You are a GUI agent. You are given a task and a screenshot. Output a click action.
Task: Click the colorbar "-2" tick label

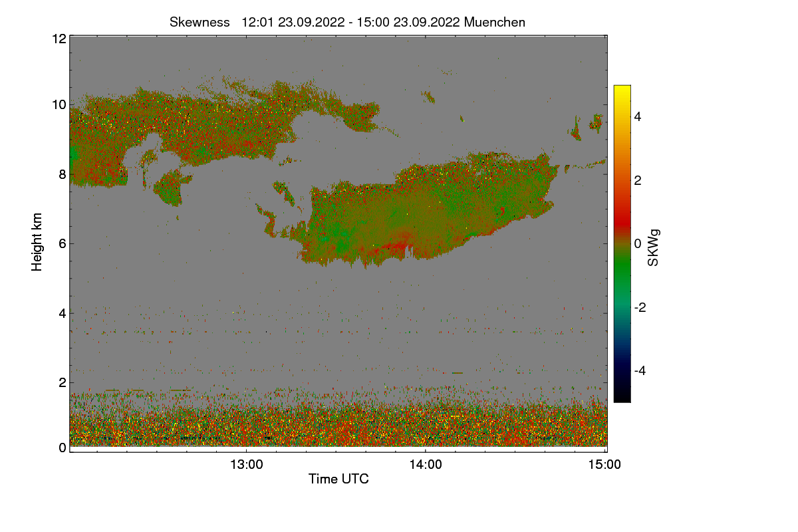pos(639,307)
